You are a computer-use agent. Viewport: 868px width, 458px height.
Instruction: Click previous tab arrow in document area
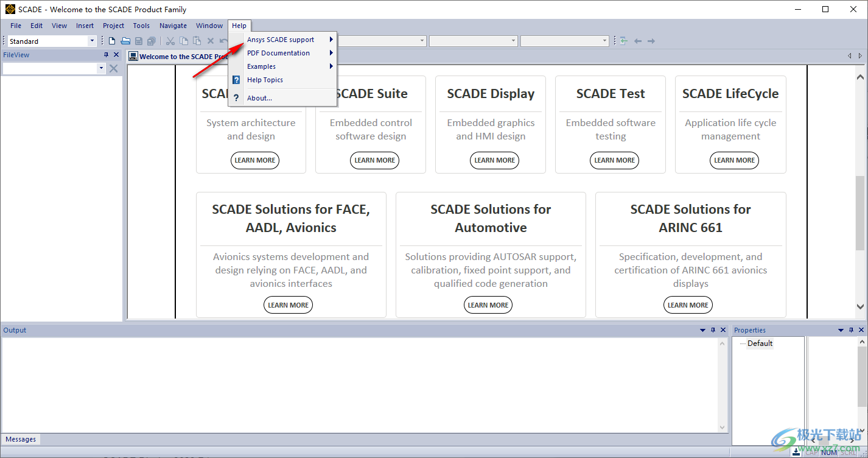850,56
